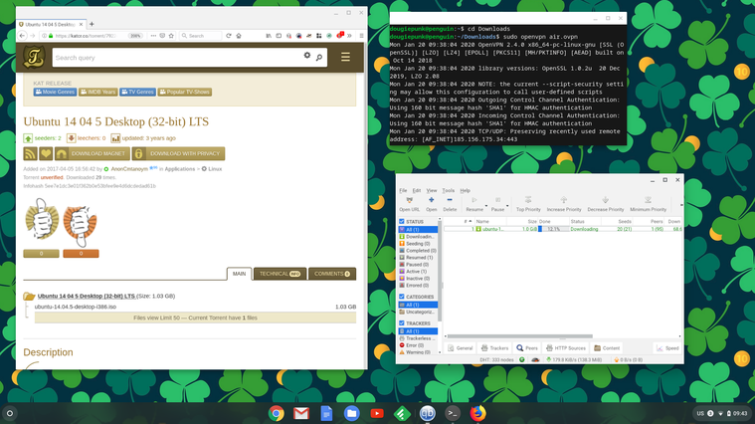The height and width of the screenshot is (424, 755).
Task: Select the Paused (0) status filter
Action: tap(418, 264)
